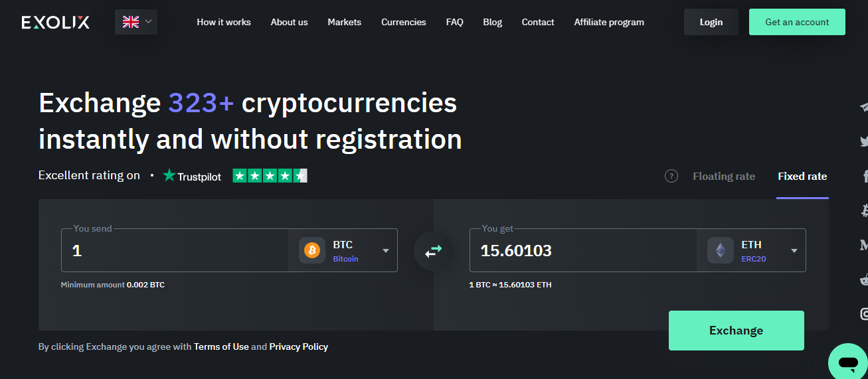The width and height of the screenshot is (868, 379).
Task: Open the Reddit social icon
Action: [x=864, y=279]
